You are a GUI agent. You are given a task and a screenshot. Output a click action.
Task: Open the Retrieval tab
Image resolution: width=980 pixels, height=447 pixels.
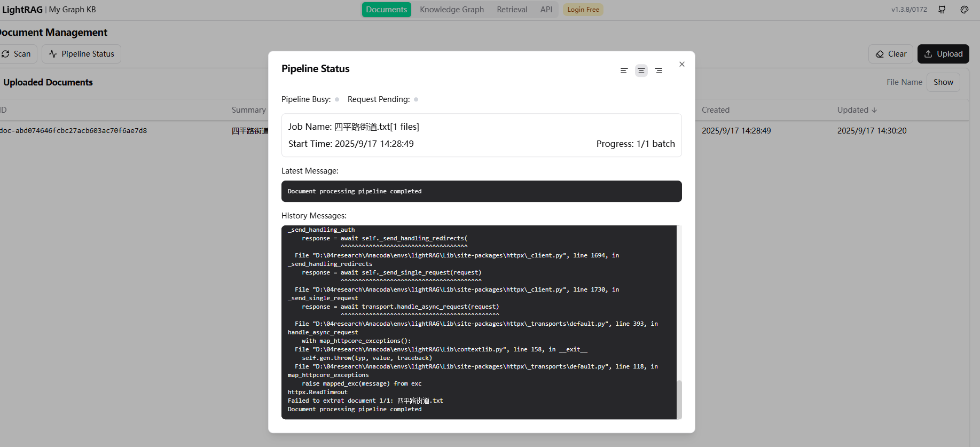512,10
